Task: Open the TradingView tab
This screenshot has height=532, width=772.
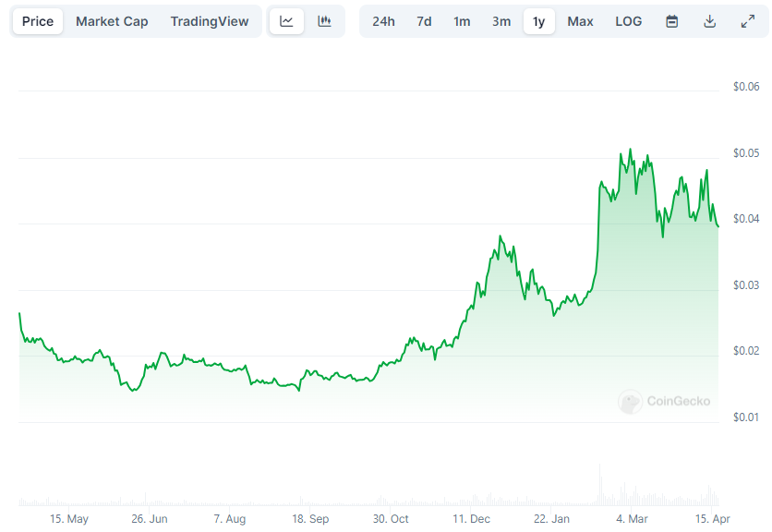Action: click(210, 21)
